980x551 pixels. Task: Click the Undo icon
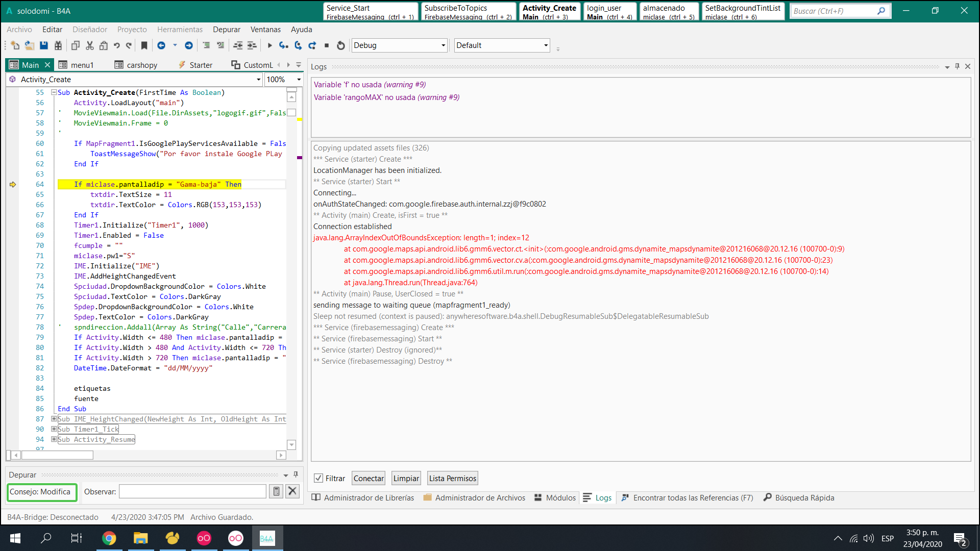116,46
